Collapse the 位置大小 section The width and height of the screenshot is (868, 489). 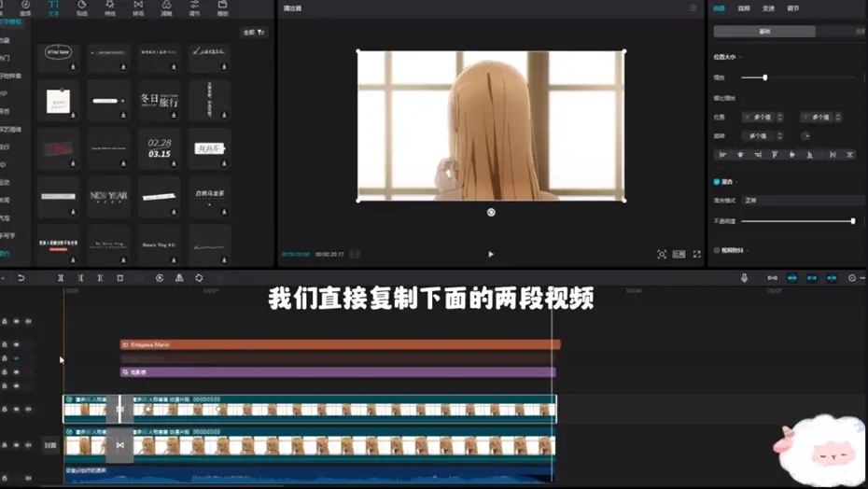tap(740, 57)
